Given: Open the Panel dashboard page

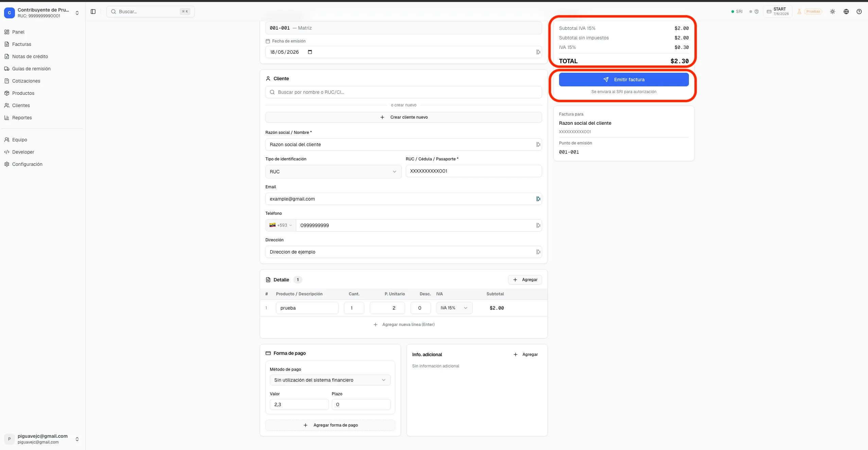Looking at the screenshot, I should click(42, 32).
